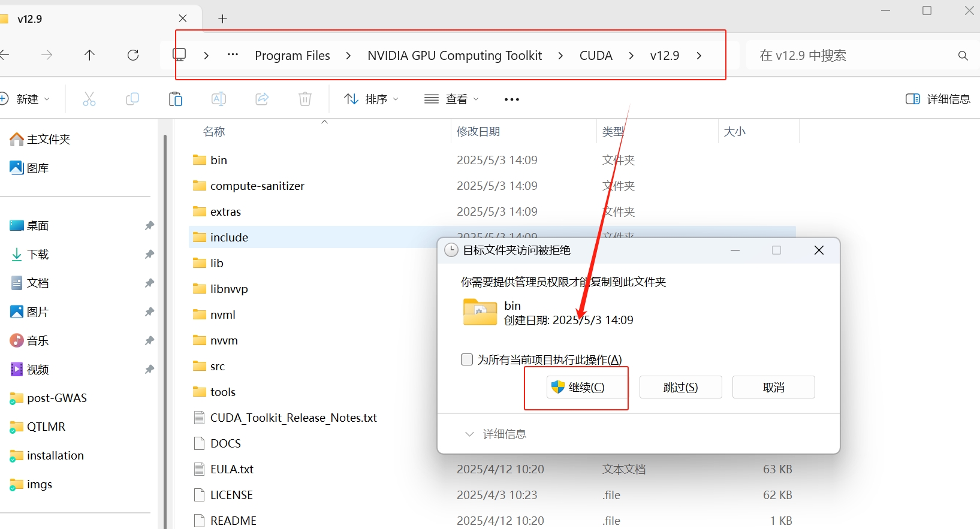980x529 pixels.
Task: Click the 跳过(S) skip button
Action: pyautogui.click(x=680, y=388)
